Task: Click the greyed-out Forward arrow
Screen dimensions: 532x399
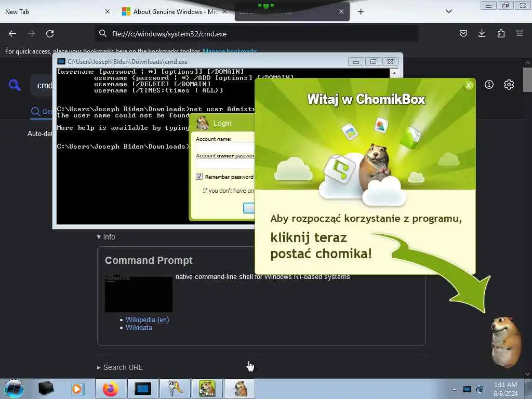Action: click(31, 34)
